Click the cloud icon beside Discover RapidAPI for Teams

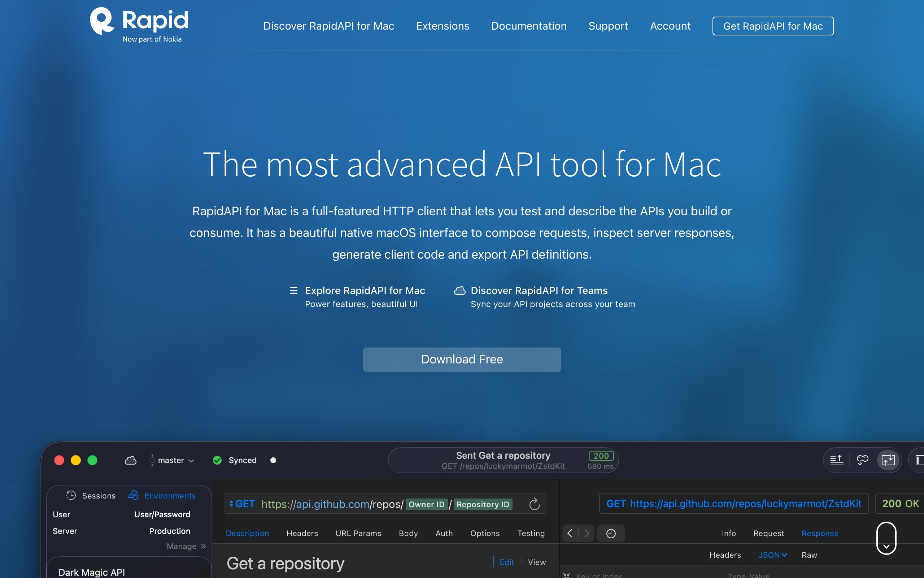[460, 290]
